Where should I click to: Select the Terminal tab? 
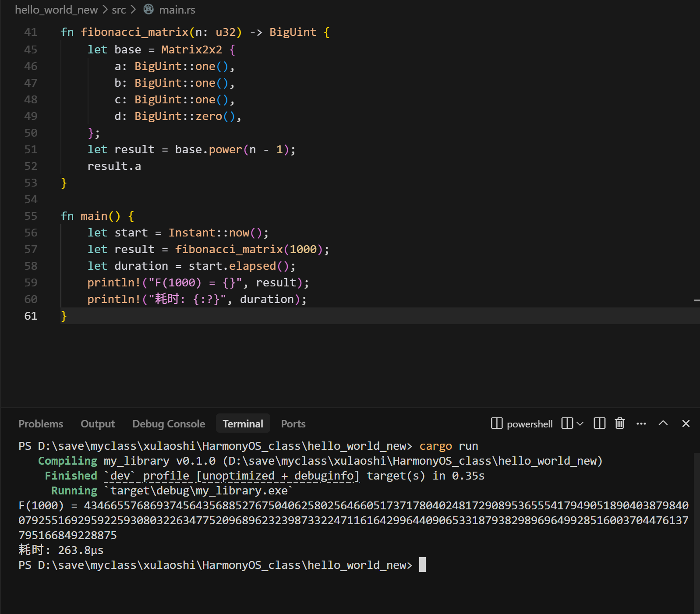243,424
